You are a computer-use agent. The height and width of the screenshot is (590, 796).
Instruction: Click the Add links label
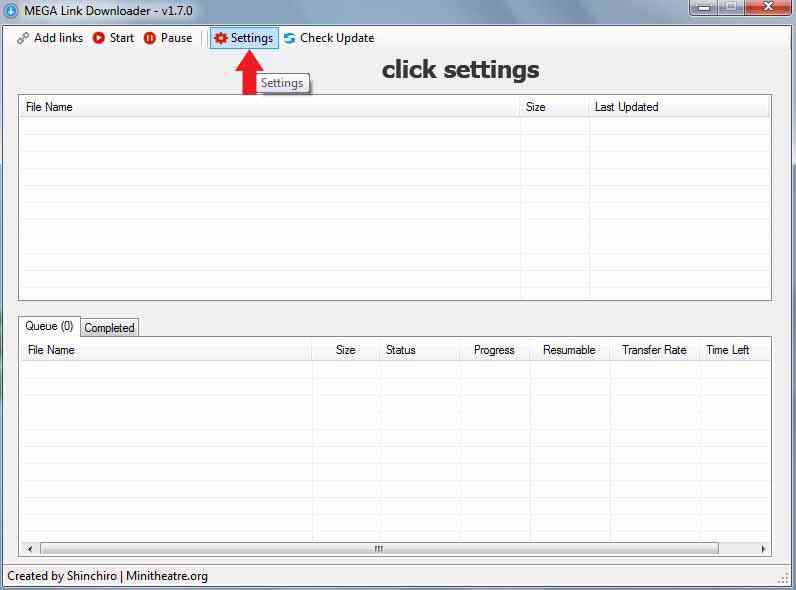(58, 38)
